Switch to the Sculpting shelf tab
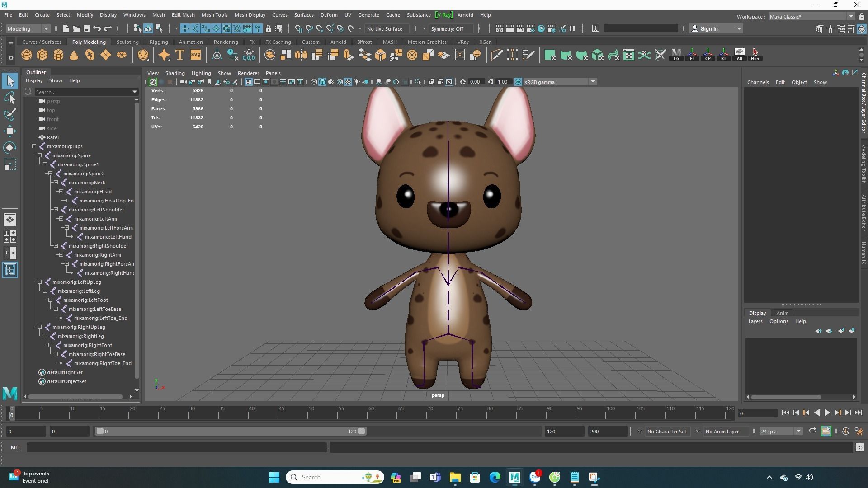868x488 pixels. [127, 42]
